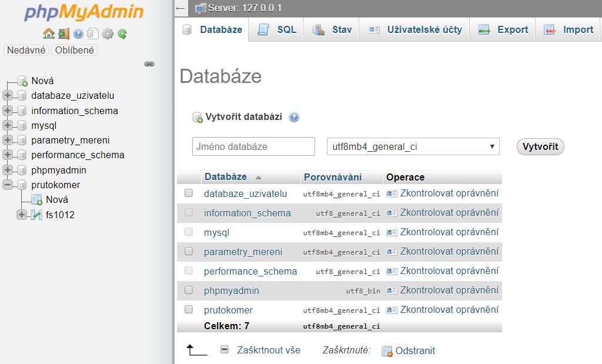602x364 pixels.
Task: Click Server: 127.0.0.1 breadcrumb link
Action: click(245, 8)
